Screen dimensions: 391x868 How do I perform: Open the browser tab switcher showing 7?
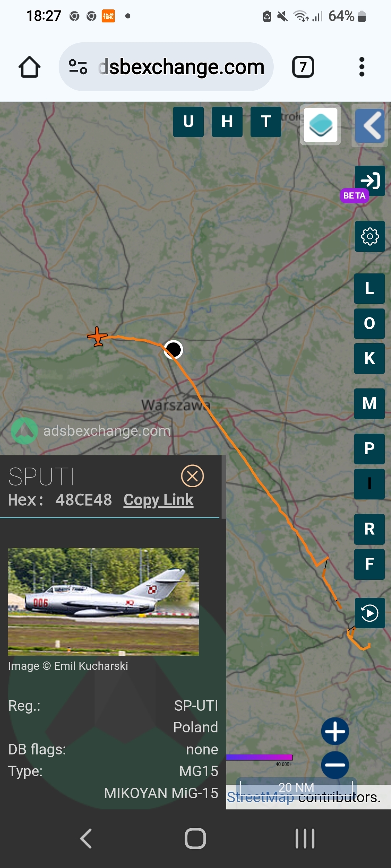303,67
